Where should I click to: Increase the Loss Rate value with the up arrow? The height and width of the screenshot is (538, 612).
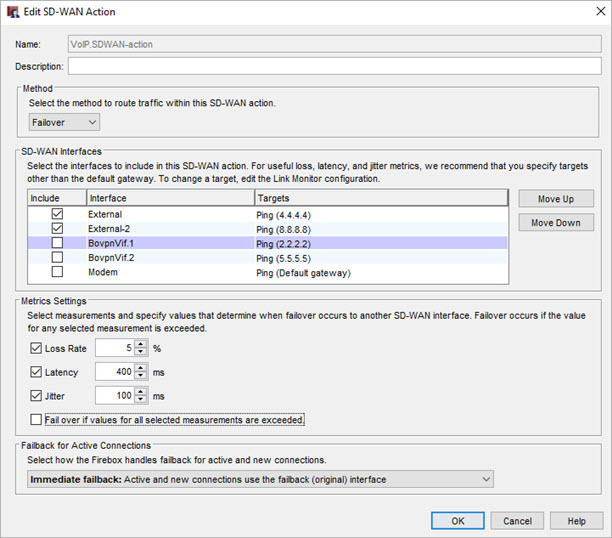pyautogui.click(x=141, y=344)
